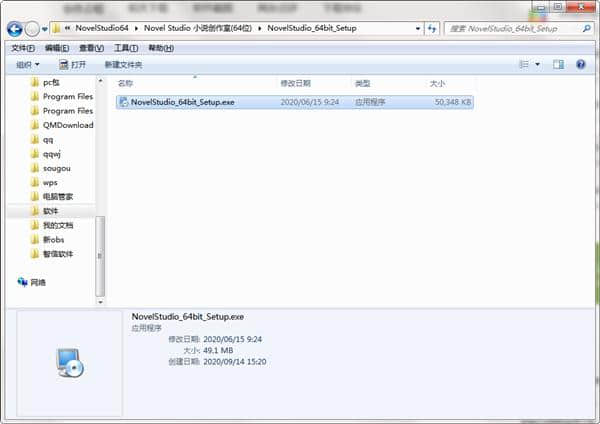Select the pc包 folder in sidebar
The width and height of the screenshot is (600, 424).
51,82
